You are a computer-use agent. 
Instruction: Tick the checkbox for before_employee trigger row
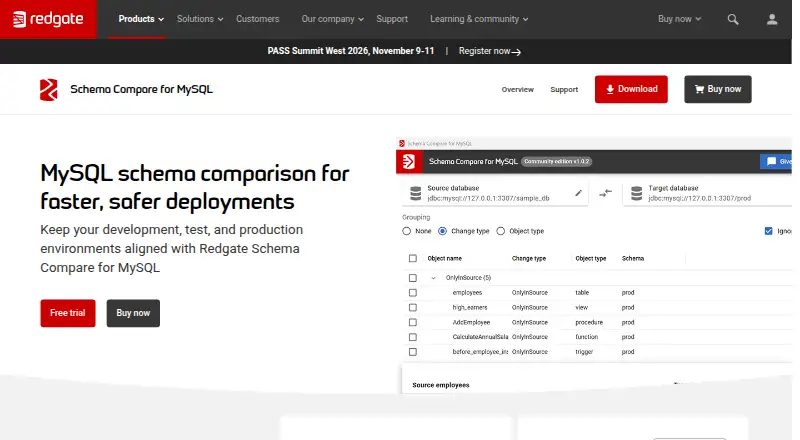[x=413, y=352]
